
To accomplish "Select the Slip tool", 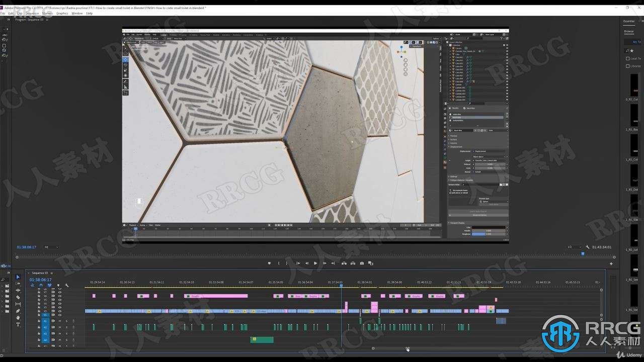I will (18, 304).
